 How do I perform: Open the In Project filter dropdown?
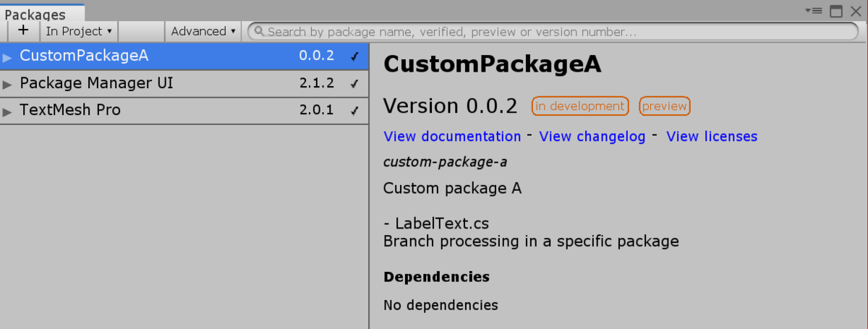tap(79, 31)
